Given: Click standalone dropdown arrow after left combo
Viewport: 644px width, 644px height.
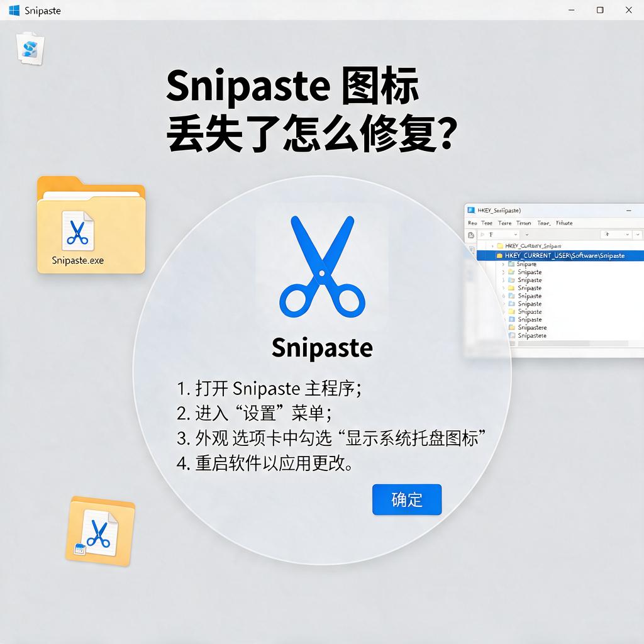Looking at the screenshot, I should click(527, 235).
